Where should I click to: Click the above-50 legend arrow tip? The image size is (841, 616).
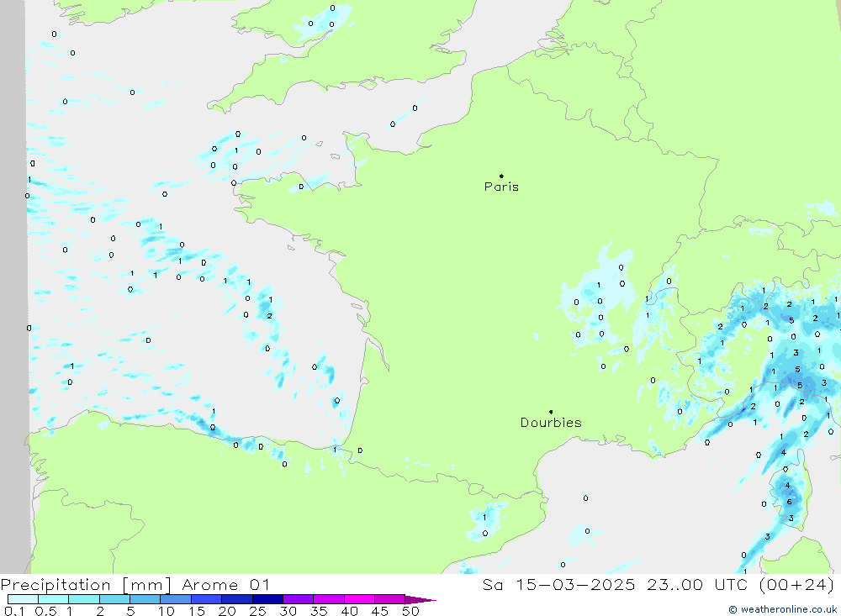[420, 600]
